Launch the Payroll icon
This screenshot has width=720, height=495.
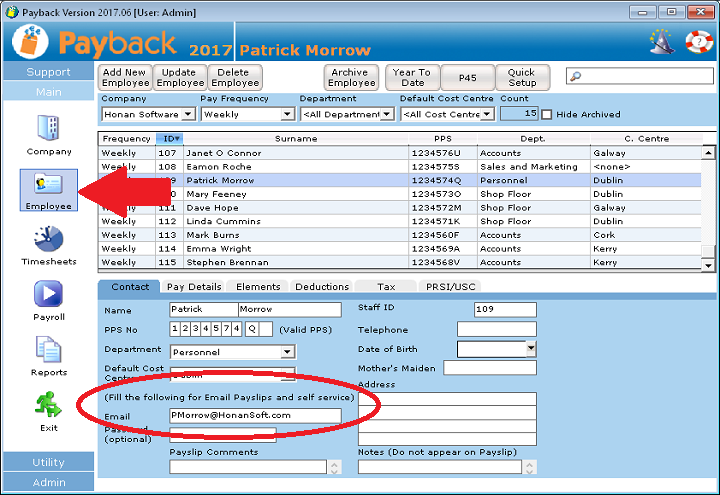48,295
